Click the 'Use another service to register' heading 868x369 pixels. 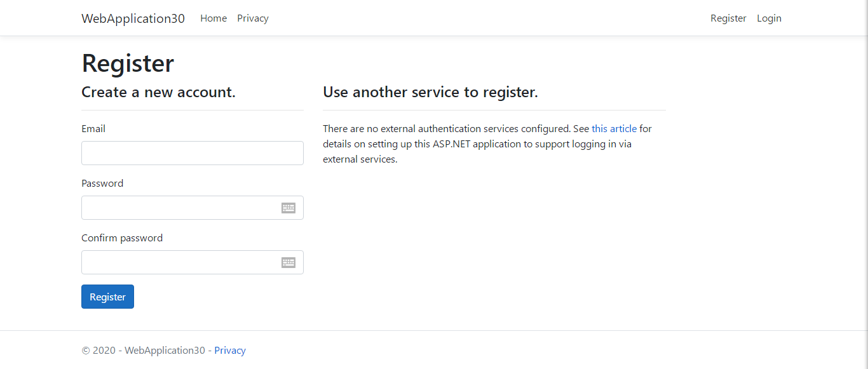click(x=430, y=92)
